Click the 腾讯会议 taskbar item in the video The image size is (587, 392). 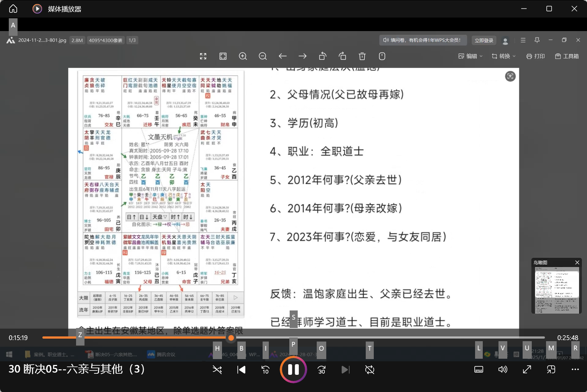coord(161,354)
